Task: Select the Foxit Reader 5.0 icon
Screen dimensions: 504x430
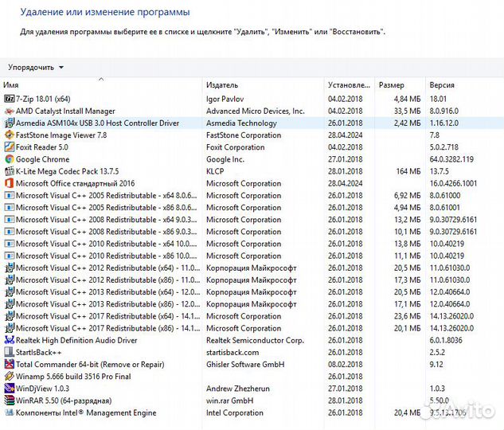Action: pyautogui.click(x=9, y=147)
